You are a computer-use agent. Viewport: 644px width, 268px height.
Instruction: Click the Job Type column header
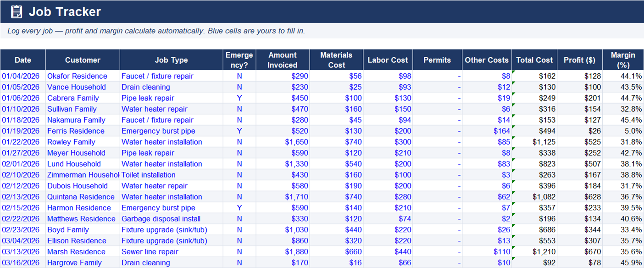(172, 60)
